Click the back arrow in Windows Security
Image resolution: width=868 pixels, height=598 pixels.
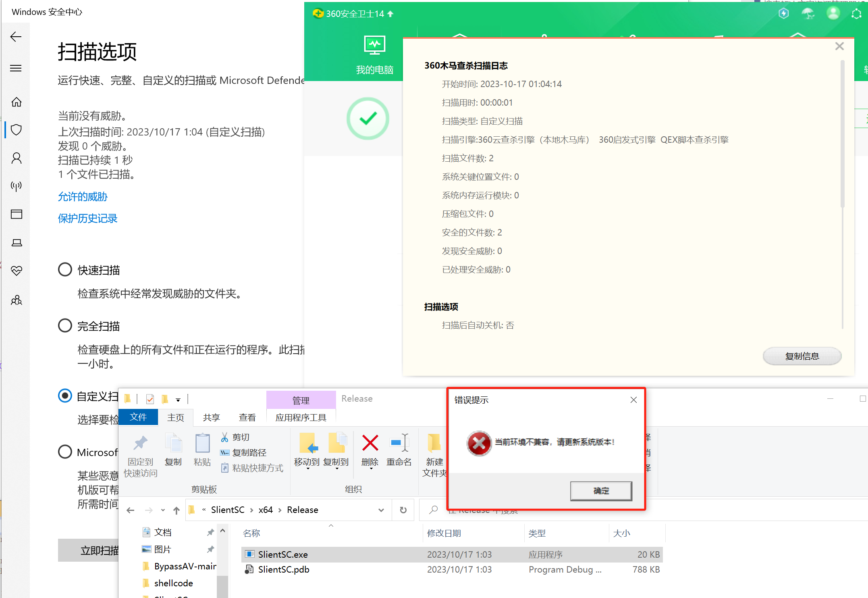coord(16,37)
